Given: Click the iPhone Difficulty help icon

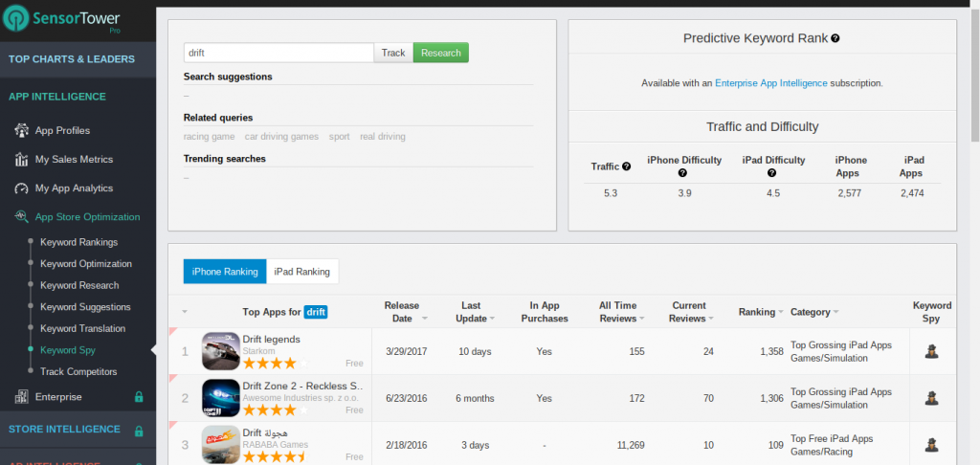Looking at the screenshot, I should click(x=683, y=173).
